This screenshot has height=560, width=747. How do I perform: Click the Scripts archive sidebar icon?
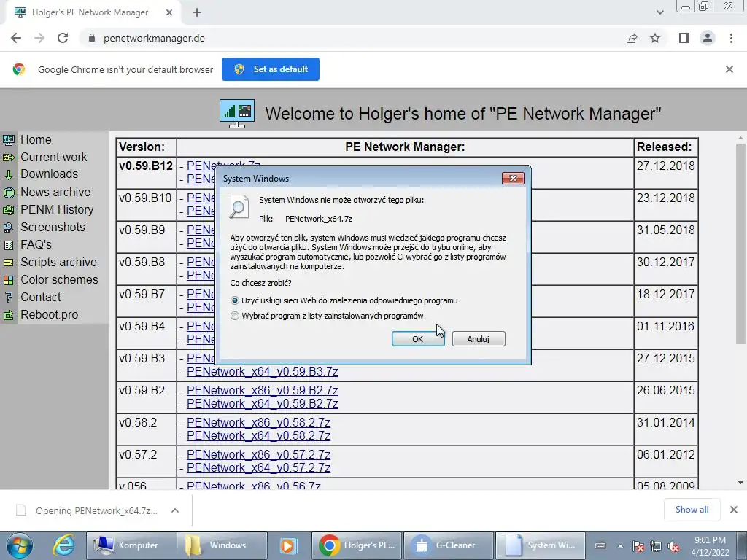[x=9, y=262]
